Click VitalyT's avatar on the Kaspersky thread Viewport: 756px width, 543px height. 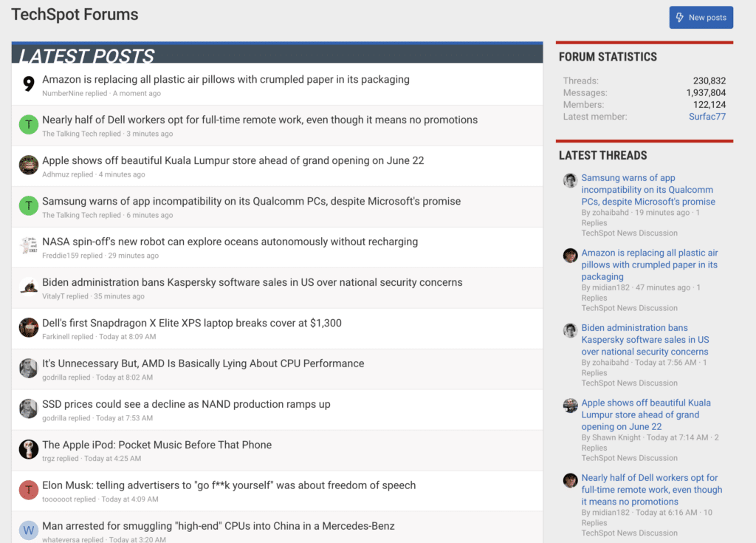pyautogui.click(x=28, y=287)
